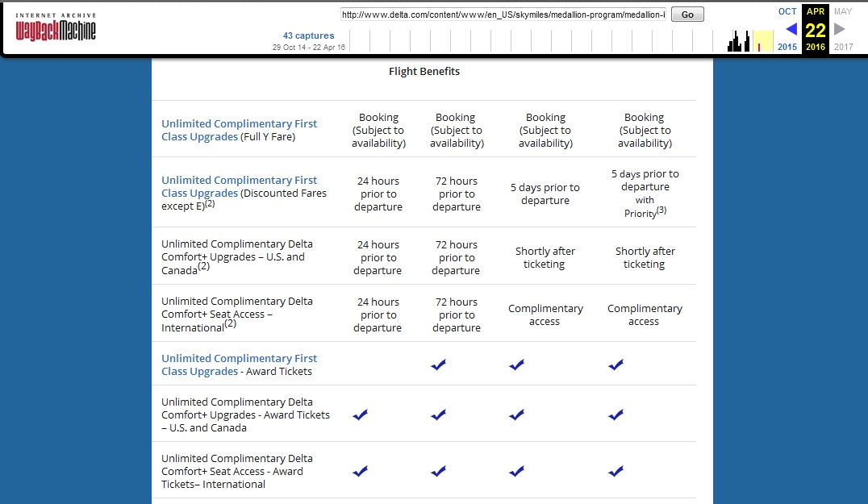868x504 pixels.
Task: Click first checkmark in First Class Award Tickets row
Action: (x=439, y=365)
